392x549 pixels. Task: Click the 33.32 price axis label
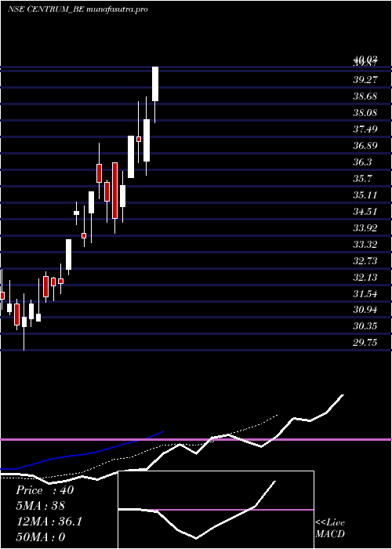365,245
